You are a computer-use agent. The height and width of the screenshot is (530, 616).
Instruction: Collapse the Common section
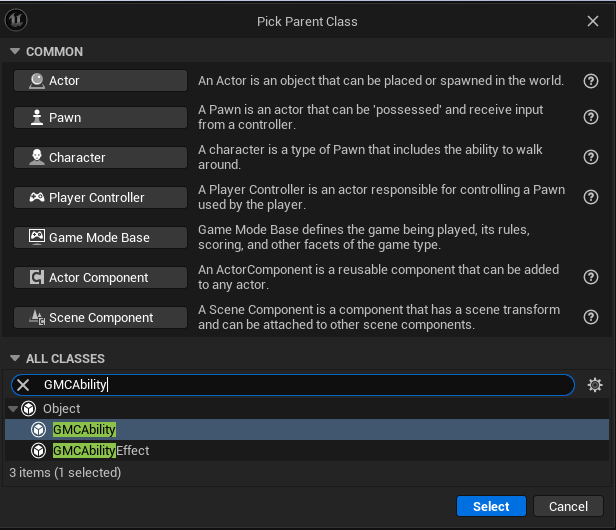coord(15,52)
